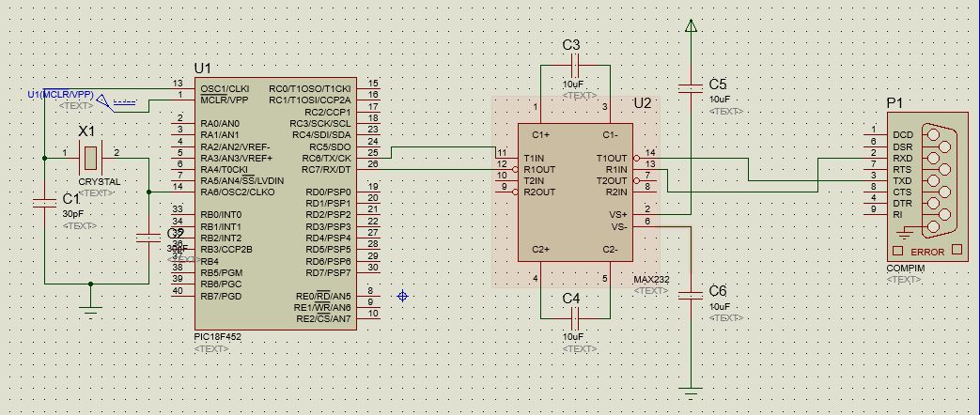This screenshot has width=980, height=415.
Task: Click the 30pF value under C1
Action: point(72,214)
